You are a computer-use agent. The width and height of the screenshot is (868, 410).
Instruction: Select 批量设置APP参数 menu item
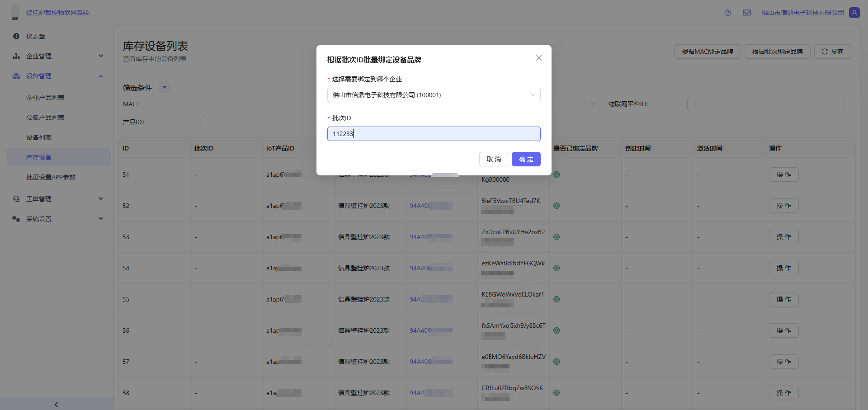[51, 177]
